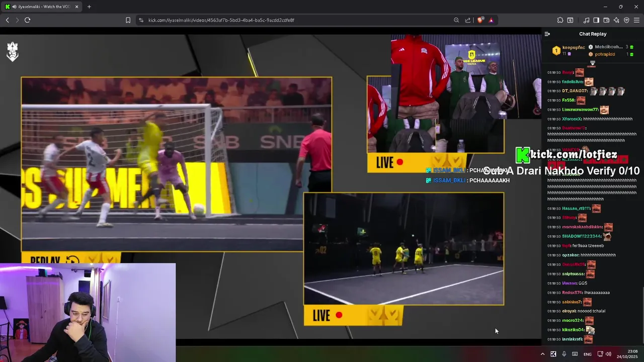
Task: Click the Chat Replay header title
Action: tap(593, 34)
